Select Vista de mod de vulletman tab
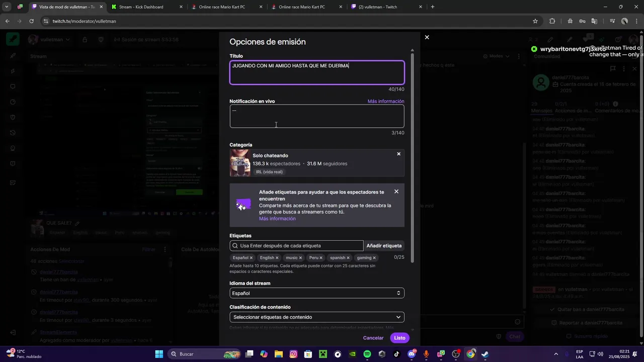The image size is (644, 362). click(66, 7)
